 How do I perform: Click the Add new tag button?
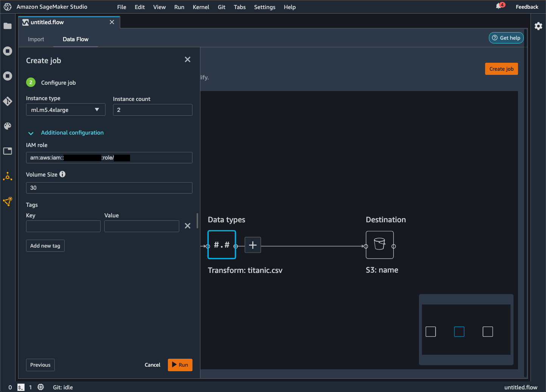(x=45, y=246)
